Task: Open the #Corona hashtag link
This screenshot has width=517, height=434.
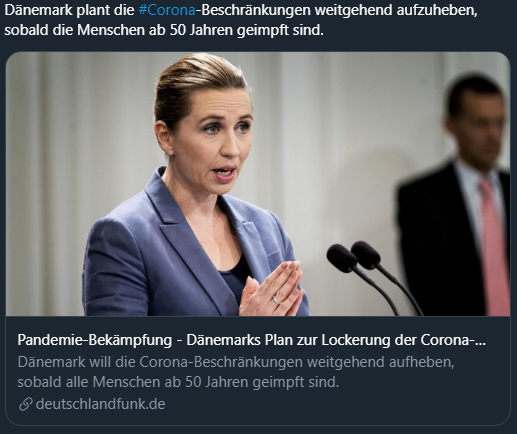Action: (x=167, y=10)
